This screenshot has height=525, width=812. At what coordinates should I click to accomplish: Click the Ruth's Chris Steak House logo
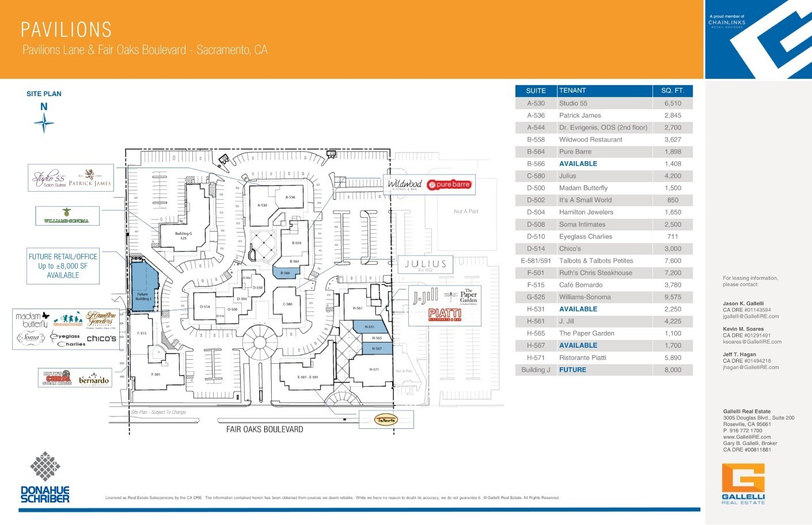pyautogui.click(x=58, y=378)
